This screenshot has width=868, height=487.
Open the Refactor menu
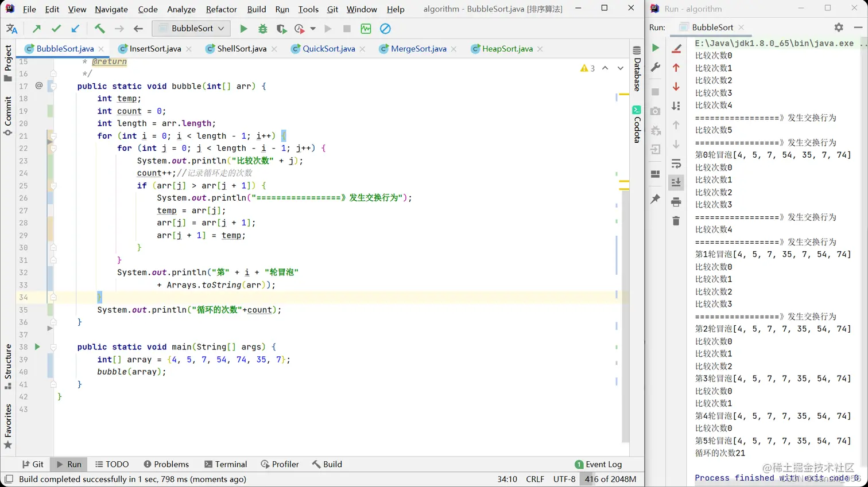pyautogui.click(x=221, y=9)
